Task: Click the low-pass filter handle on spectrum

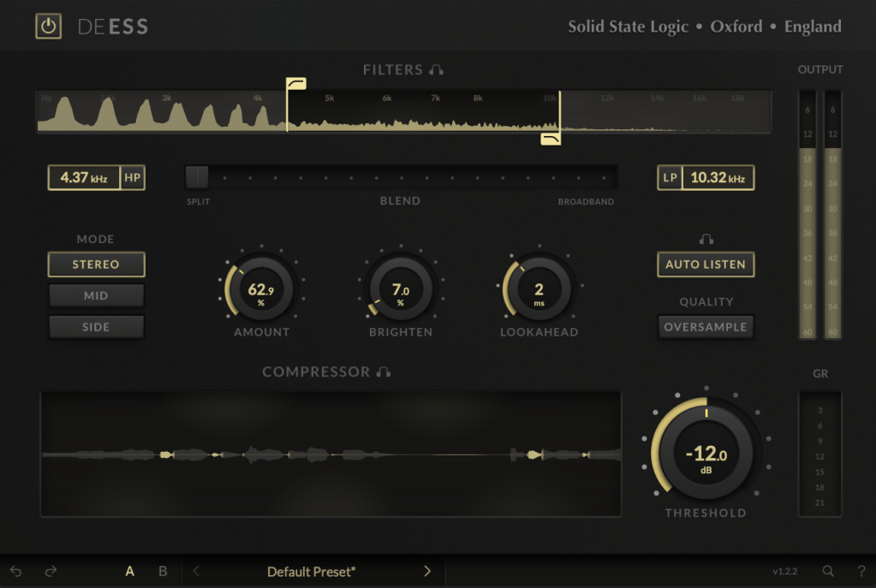Action: (551, 139)
